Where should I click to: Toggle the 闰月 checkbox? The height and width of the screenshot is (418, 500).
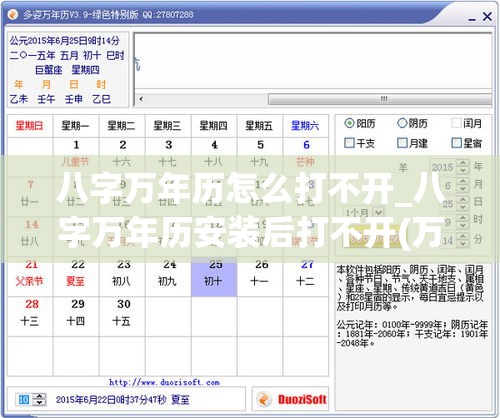[x=456, y=123]
